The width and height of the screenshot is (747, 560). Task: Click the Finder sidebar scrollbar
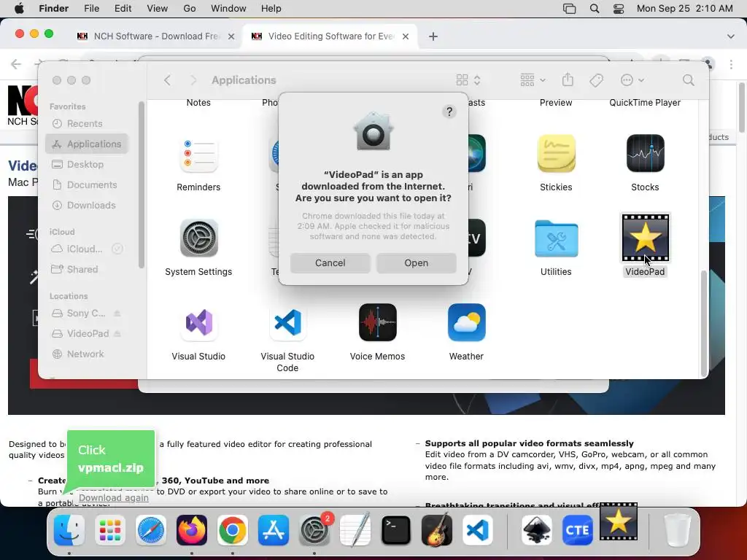pyautogui.click(x=141, y=185)
